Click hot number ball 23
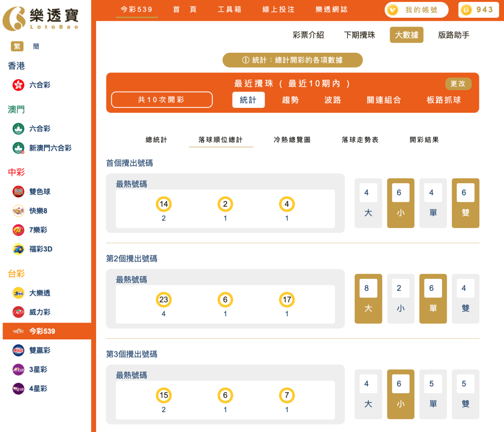The height and width of the screenshot is (432, 504). click(x=164, y=299)
